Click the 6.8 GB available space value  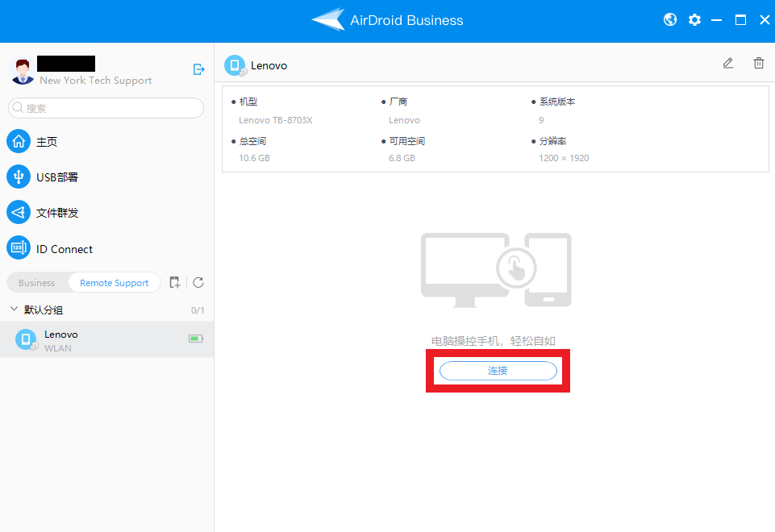point(402,158)
